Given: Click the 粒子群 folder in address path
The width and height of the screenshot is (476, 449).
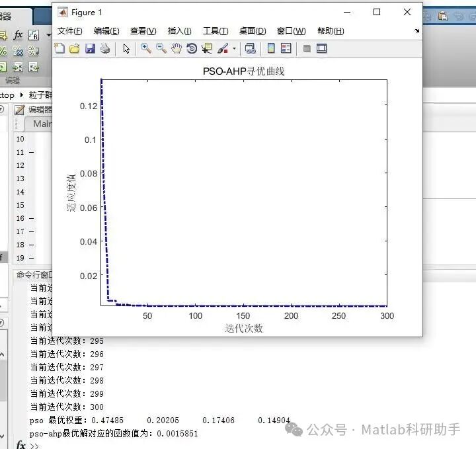Looking at the screenshot, I should (x=40, y=95).
